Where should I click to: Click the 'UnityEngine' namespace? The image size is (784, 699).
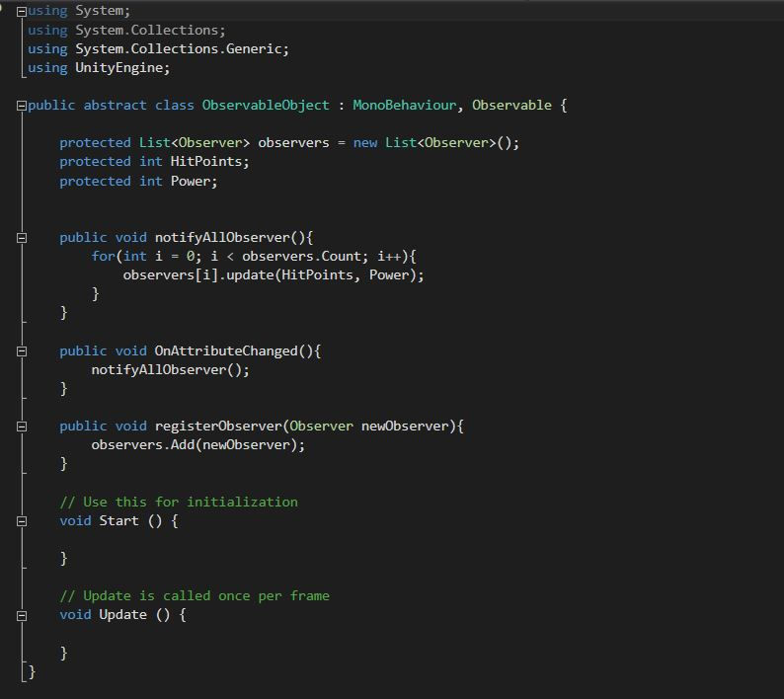[x=119, y=68]
